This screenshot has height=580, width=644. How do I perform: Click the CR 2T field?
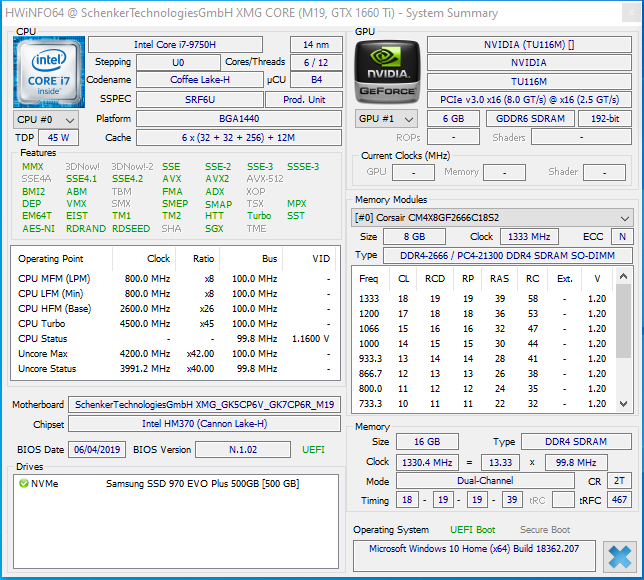pos(619,481)
